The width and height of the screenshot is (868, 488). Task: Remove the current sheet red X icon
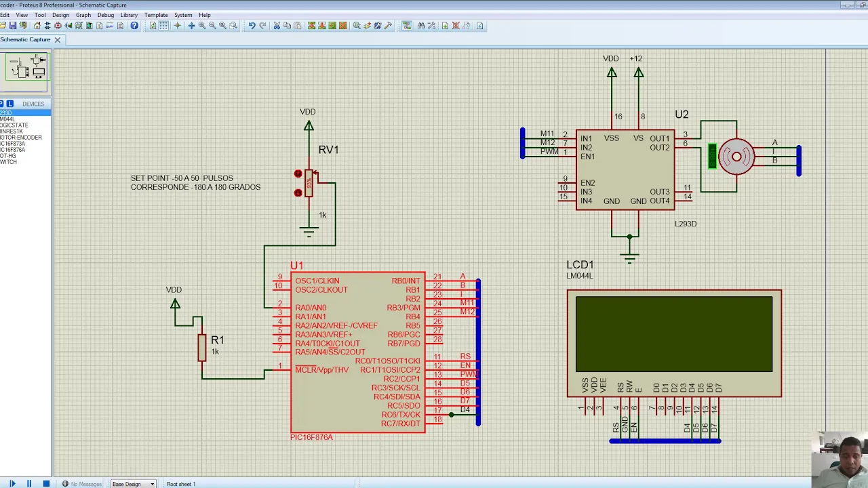click(456, 26)
